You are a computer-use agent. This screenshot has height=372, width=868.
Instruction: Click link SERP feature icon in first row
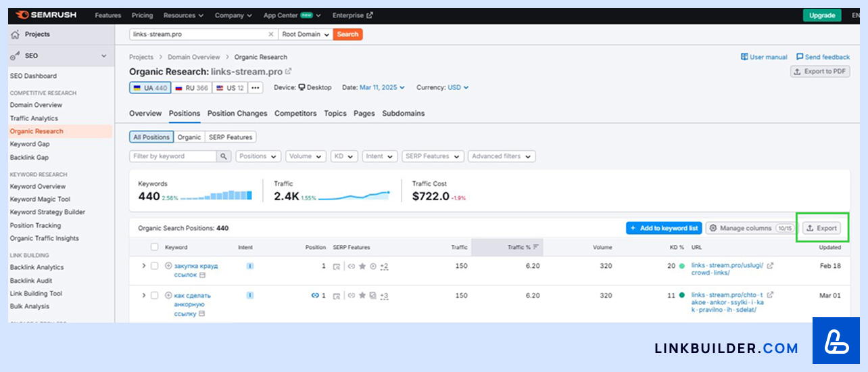(352, 266)
